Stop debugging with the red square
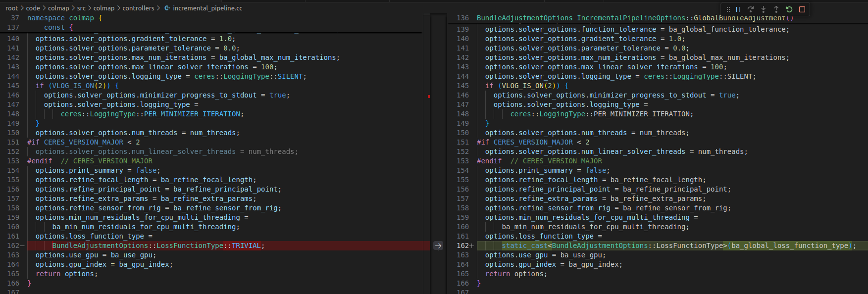The height and width of the screenshot is (294, 868). click(x=802, y=9)
